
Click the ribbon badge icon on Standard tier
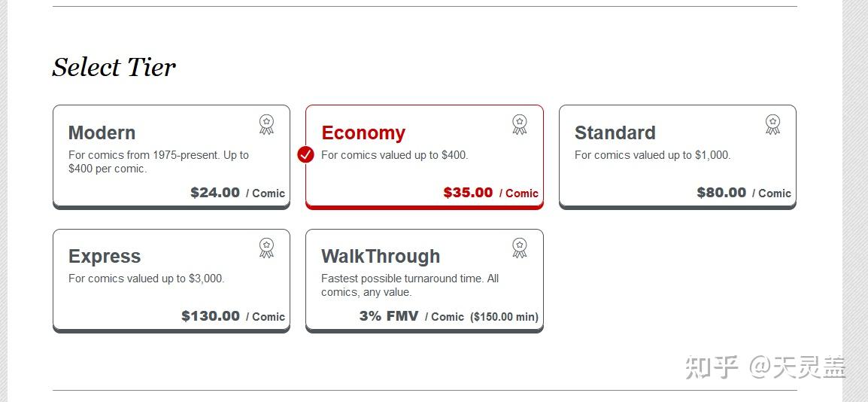click(x=772, y=124)
